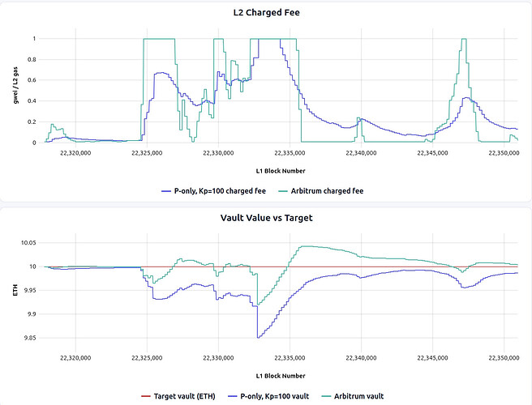Click the 10.05 tick on the vault y-axis

pyautogui.click(x=30, y=243)
